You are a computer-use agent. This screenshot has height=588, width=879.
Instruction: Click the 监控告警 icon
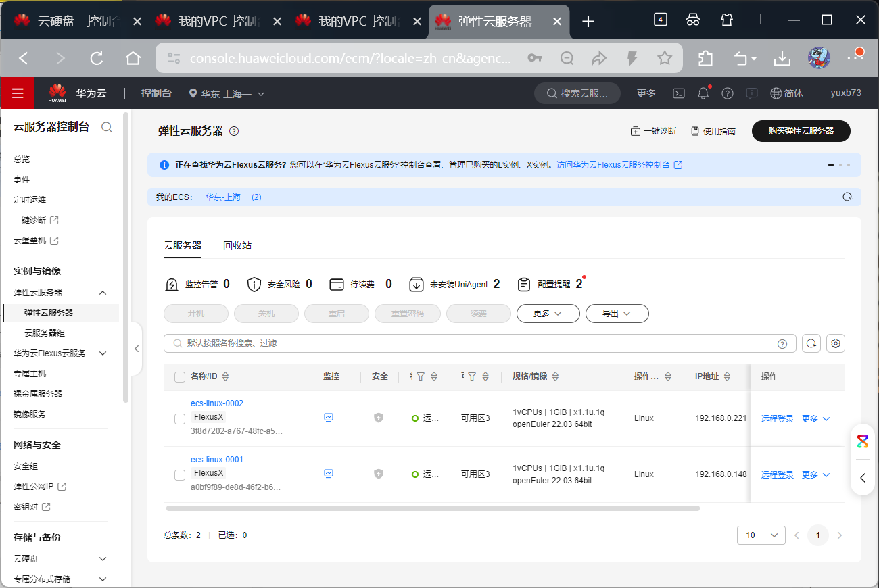coord(172,285)
